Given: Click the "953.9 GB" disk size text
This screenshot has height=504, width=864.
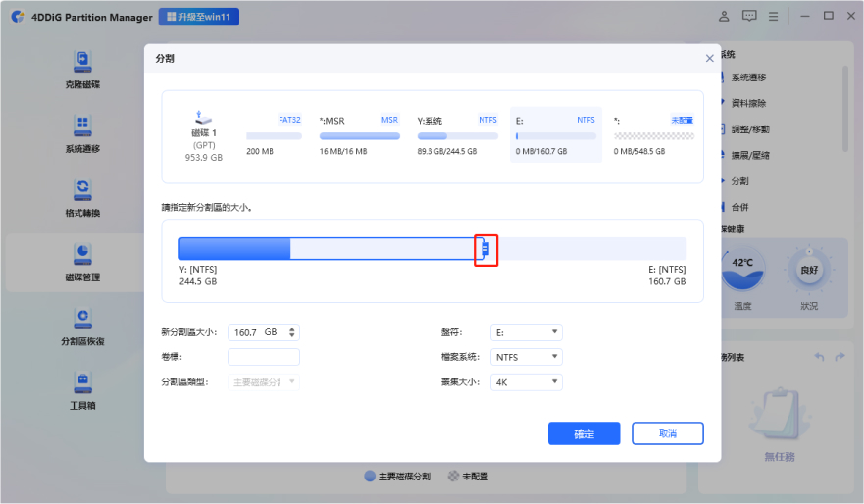Looking at the screenshot, I should click(x=203, y=158).
